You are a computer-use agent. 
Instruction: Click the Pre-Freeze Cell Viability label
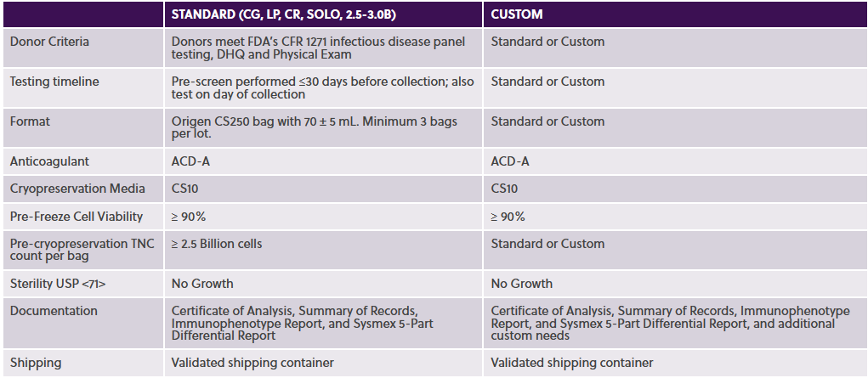[x=77, y=217]
